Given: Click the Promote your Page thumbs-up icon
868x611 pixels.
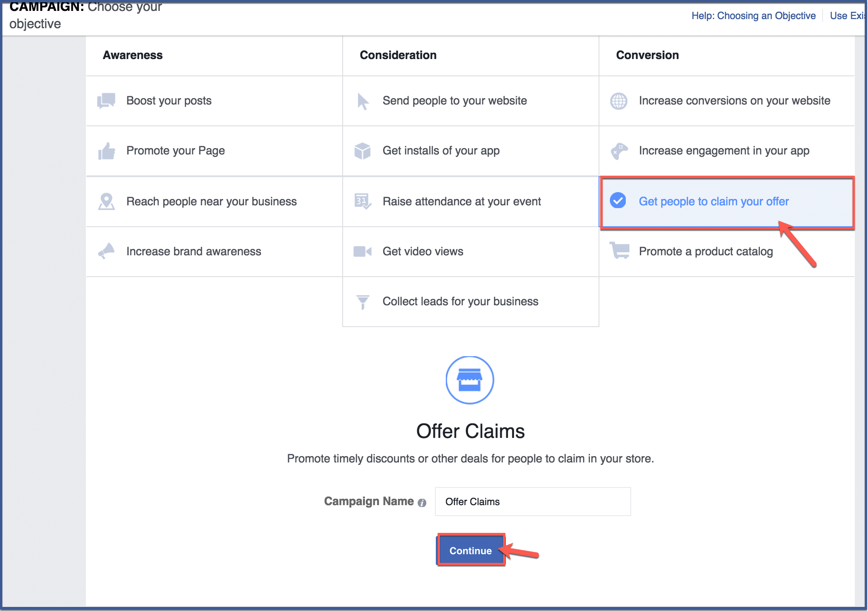Looking at the screenshot, I should 106,151.
